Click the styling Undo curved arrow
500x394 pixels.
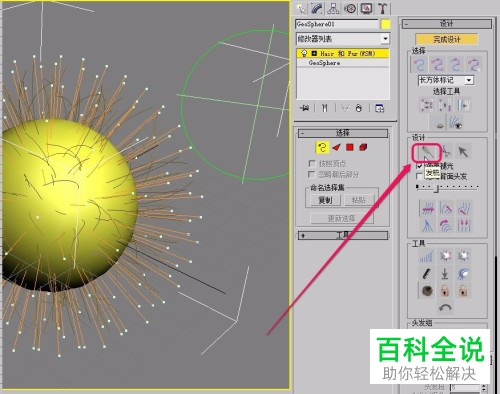(445, 308)
